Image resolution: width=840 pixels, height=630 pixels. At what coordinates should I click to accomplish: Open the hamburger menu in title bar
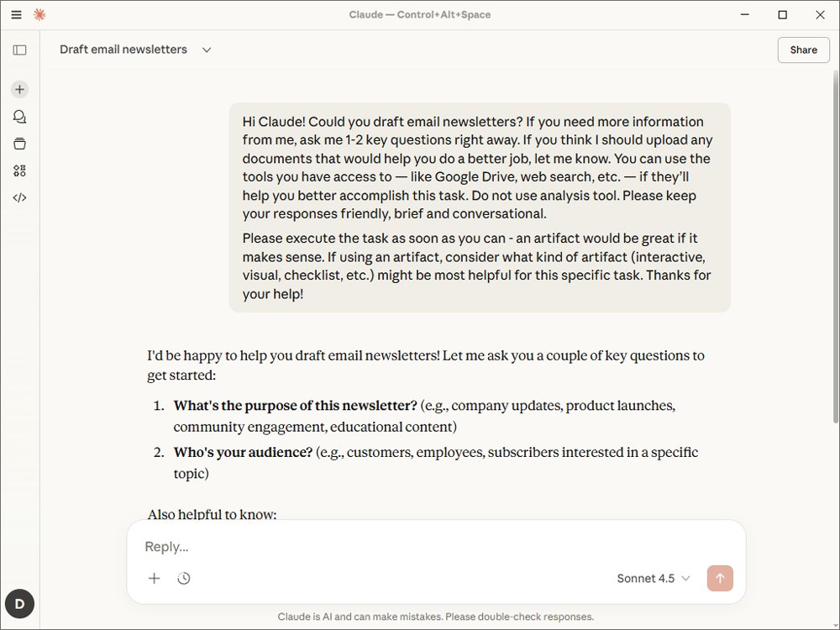[16, 15]
